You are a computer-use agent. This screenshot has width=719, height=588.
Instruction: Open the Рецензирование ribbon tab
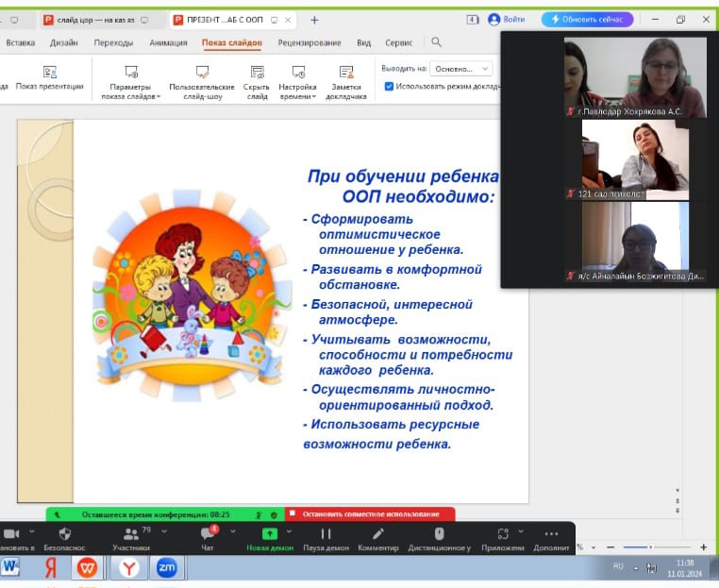pyautogui.click(x=309, y=42)
